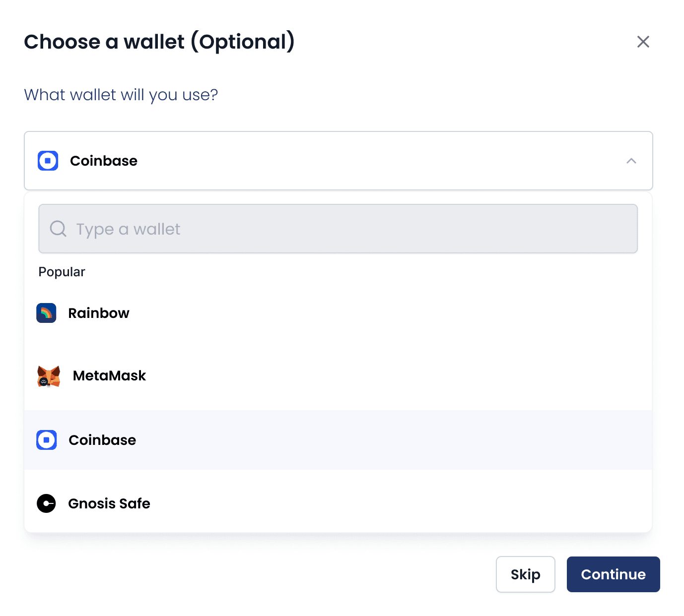Click the Coinbase logo in the selected field
The image size is (684, 616).
coord(48,161)
